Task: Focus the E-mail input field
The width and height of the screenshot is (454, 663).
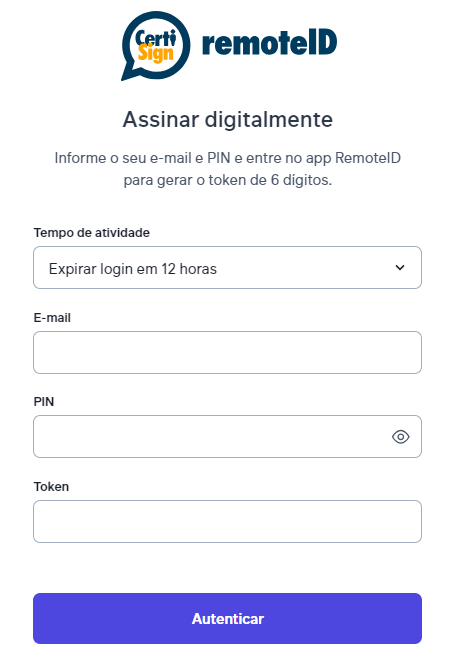Action: point(227,353)
